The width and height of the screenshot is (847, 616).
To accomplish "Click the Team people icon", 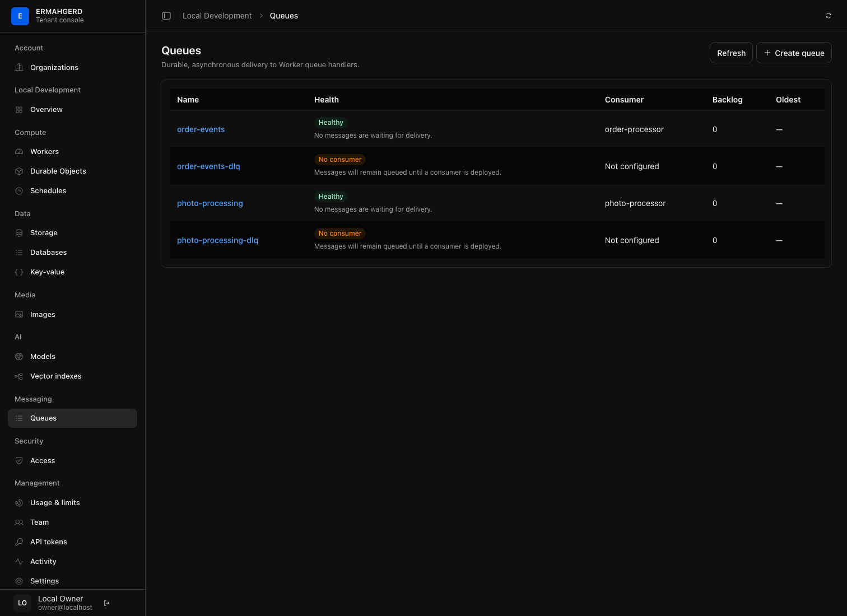I will pos(19,522).
